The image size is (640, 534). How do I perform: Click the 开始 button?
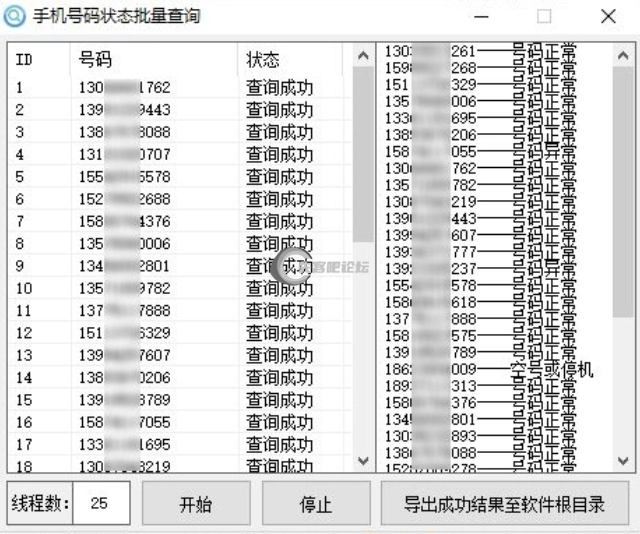(195, 504)
